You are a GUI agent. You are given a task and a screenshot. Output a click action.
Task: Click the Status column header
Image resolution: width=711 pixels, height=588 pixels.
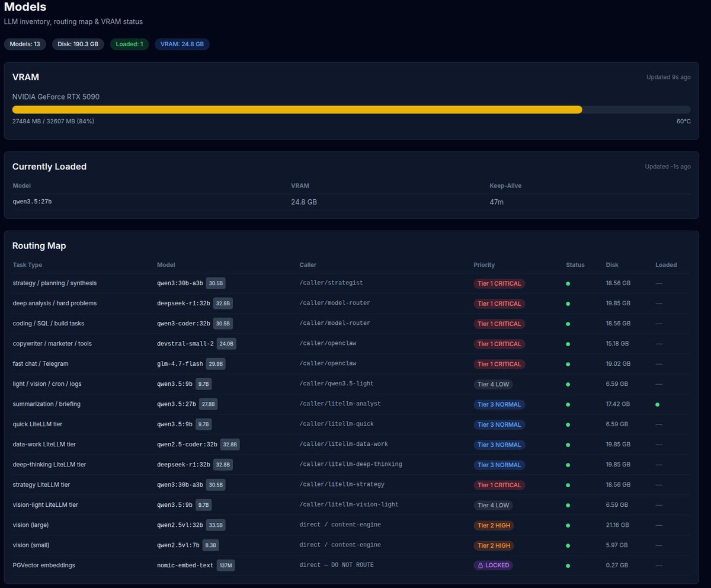pos(575,265)
